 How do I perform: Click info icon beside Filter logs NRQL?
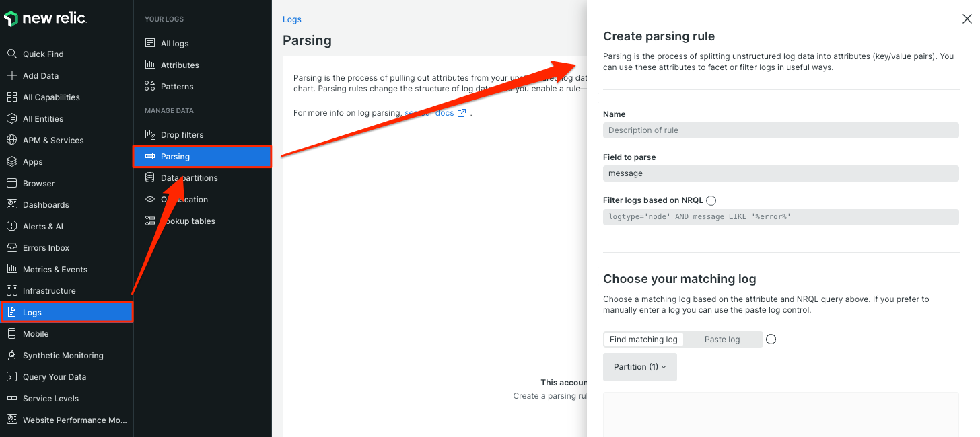pos(711,200)
